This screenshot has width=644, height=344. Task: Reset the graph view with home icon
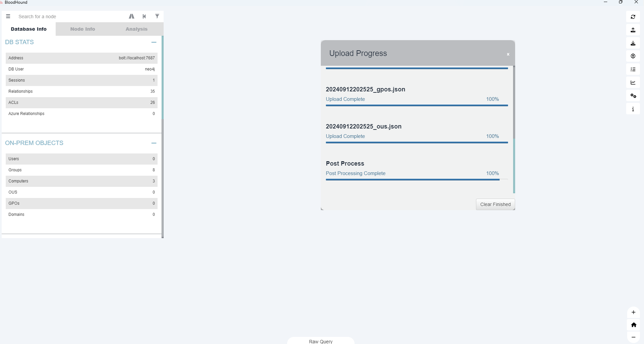coord(633,325)
